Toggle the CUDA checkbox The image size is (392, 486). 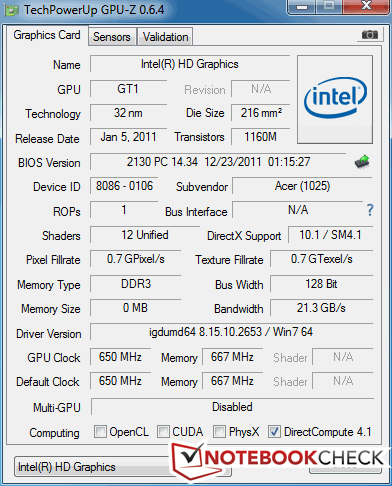[x=163, y=432]
